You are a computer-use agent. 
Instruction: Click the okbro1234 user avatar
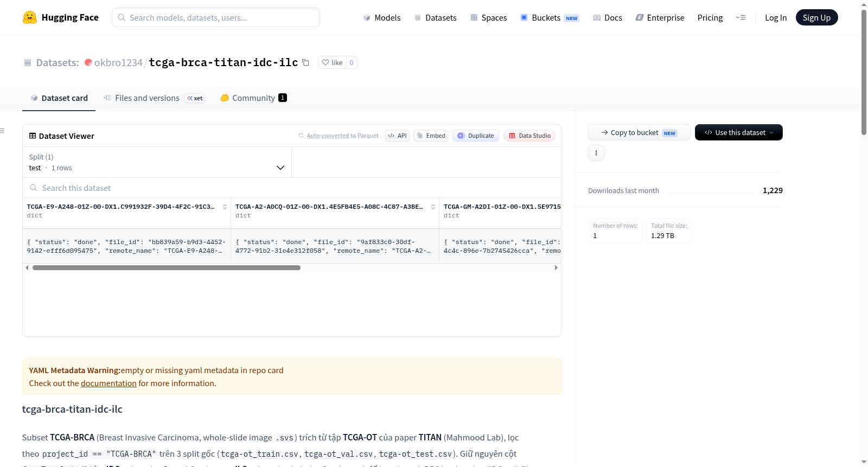point(88,62)
